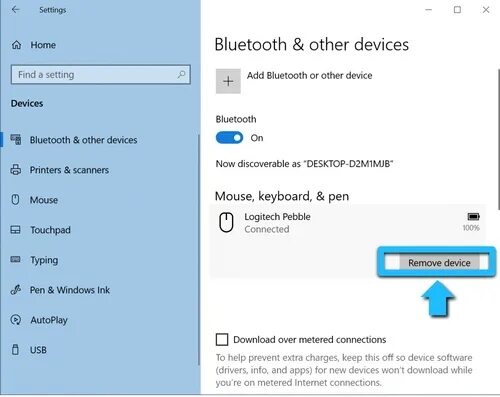The width and height of the screenshot is (500, 397).
Task: Click the Remove device button
Action: [x=439, y=263]
